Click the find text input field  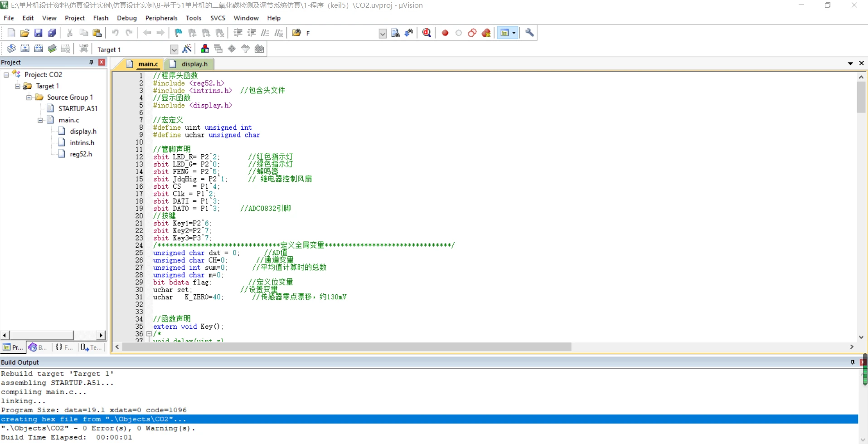pyautogui.click(x=341, y=33)
